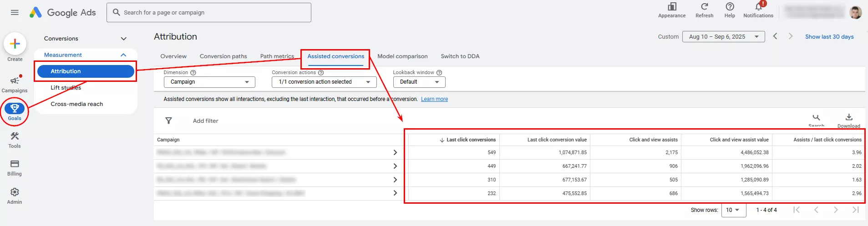
Task: Change the Appearance setting
Action: click(671, 10)
